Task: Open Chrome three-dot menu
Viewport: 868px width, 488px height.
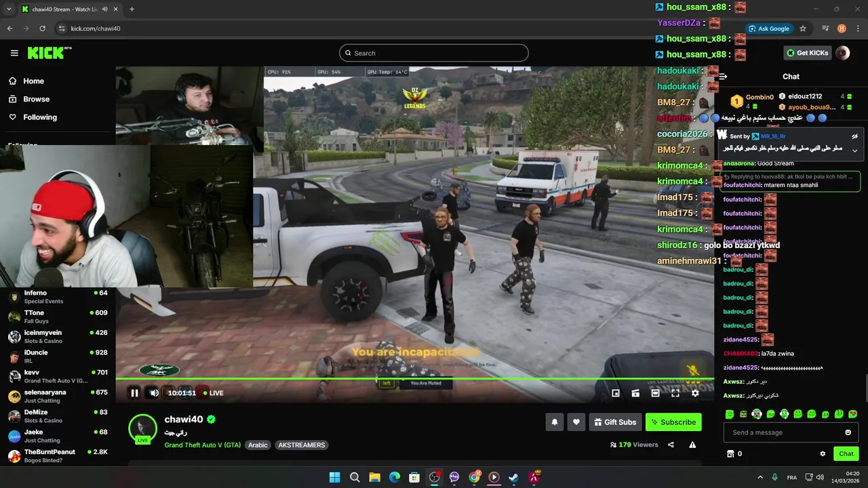Action: [858, 28]
